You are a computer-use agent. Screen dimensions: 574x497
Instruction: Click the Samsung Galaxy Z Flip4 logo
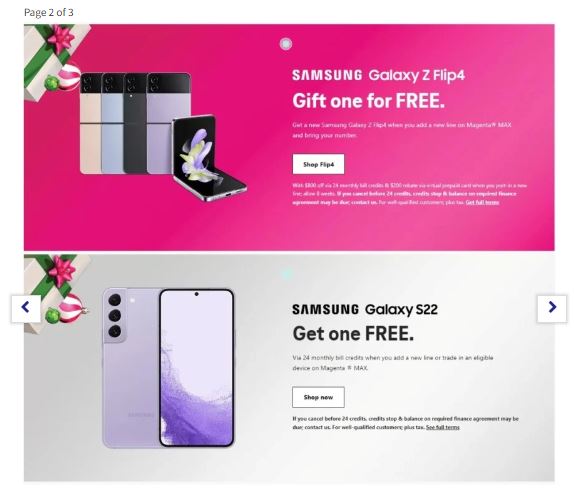379,75
